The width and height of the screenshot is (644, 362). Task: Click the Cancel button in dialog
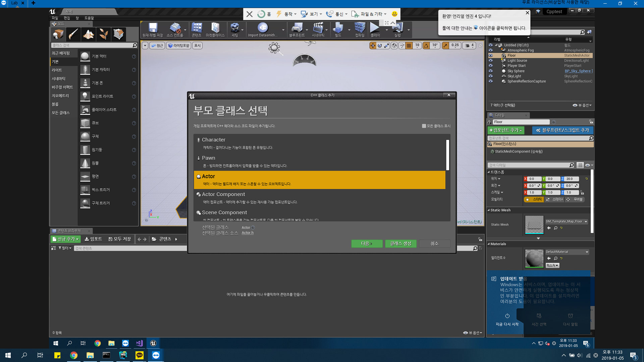click(434, 244)
